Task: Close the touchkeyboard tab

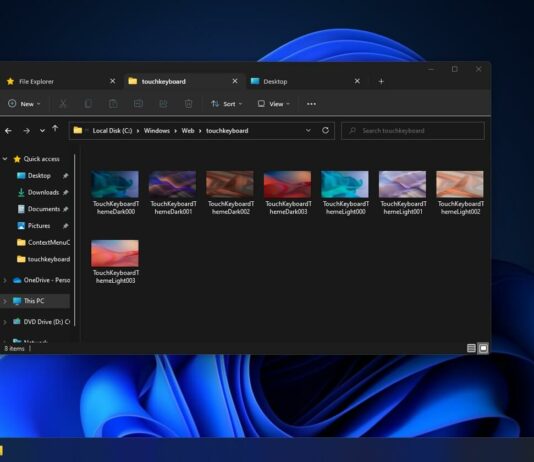Action: (x=235, y=81)
